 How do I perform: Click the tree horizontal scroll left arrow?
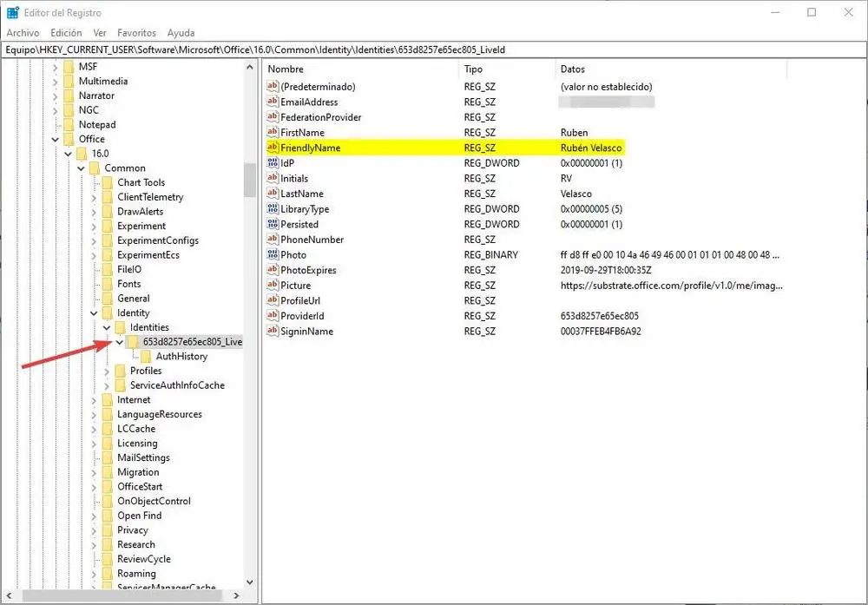(x=9, y=595)
